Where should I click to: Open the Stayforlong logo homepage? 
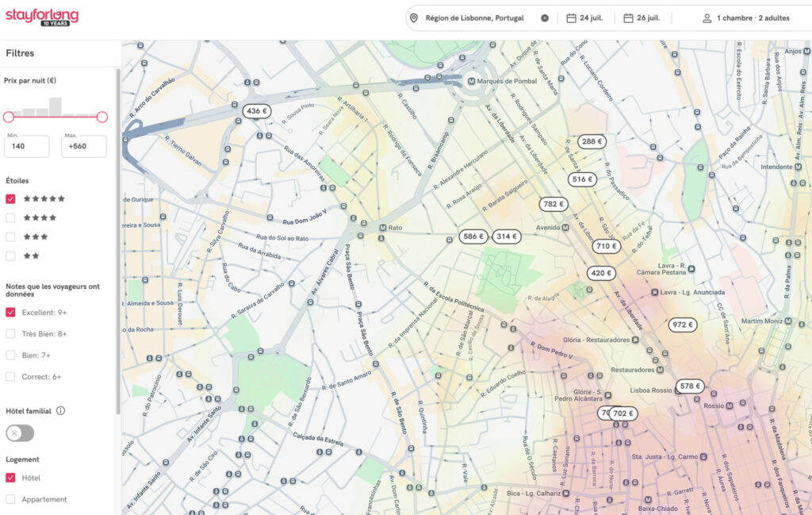(42, 17)
